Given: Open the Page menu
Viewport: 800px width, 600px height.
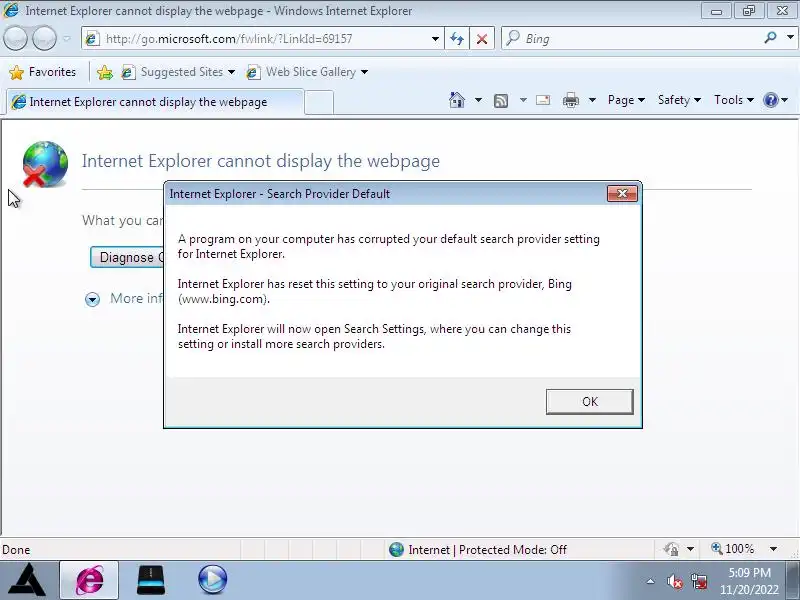Looking at the screenshot, I should click(x=626, y=100).
